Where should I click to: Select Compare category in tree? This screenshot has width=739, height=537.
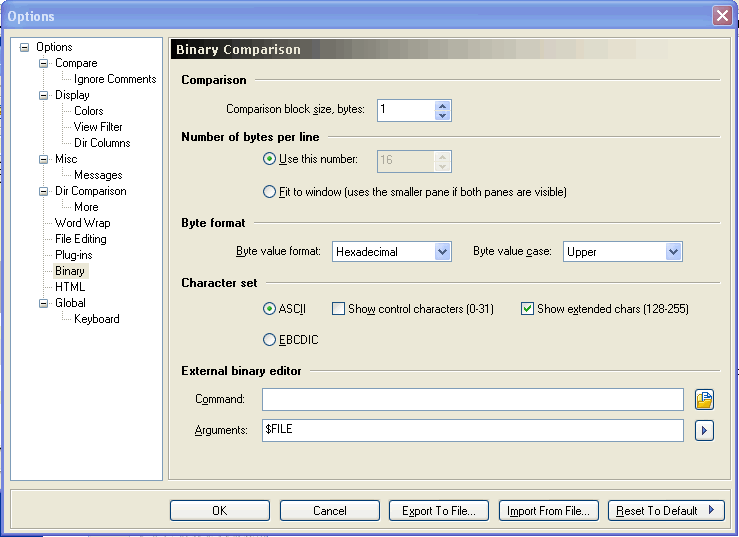(x=76, y=63)
